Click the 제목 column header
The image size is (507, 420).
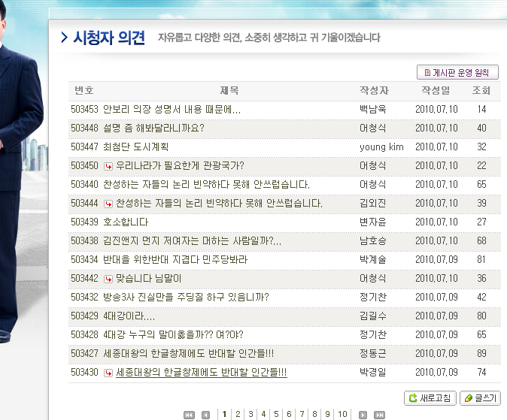click(229, 90)
